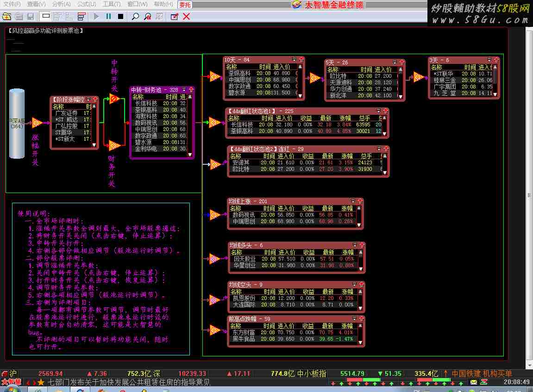Click the magnifier search icon
This screenshot has width=533, height=392.
click(135, 16)
